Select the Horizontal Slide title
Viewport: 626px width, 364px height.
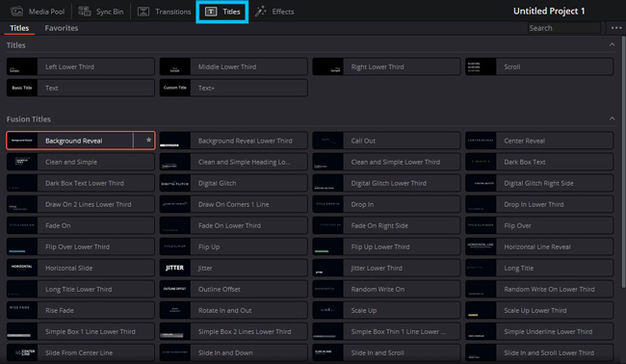(x=81, y=268)
